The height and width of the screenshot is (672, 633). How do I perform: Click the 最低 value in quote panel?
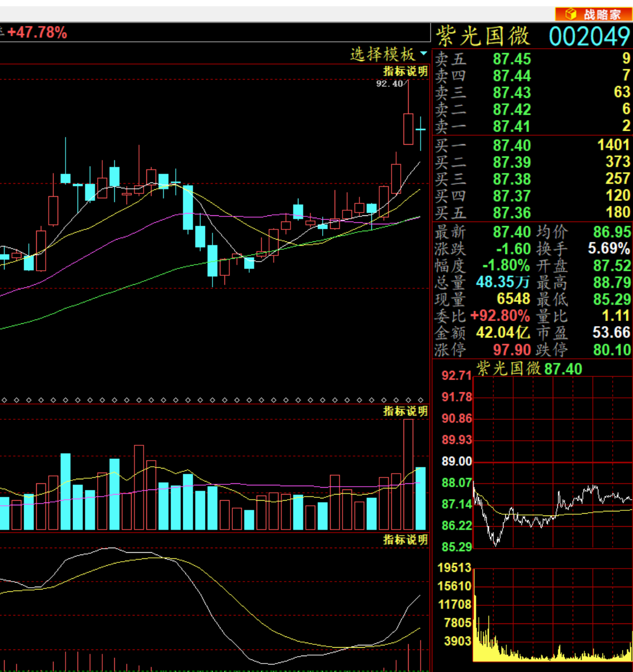[x=612, y=299]
